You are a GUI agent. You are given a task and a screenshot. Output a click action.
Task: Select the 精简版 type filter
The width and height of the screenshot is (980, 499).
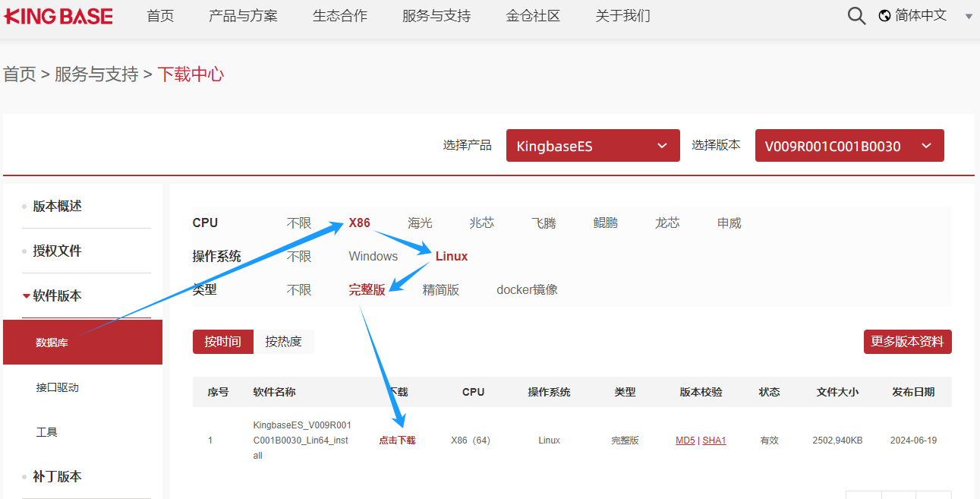pyautogui.click(x=440, y=290)
